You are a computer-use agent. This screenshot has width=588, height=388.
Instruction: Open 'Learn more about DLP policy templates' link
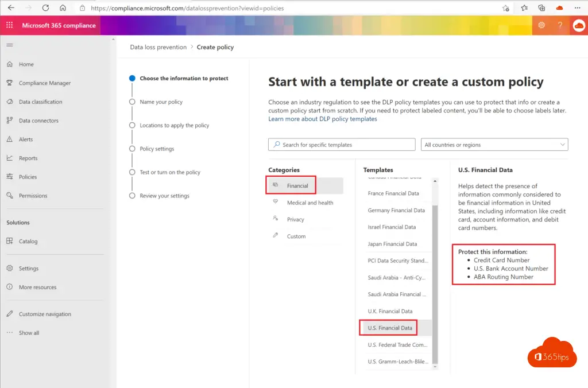322,119
